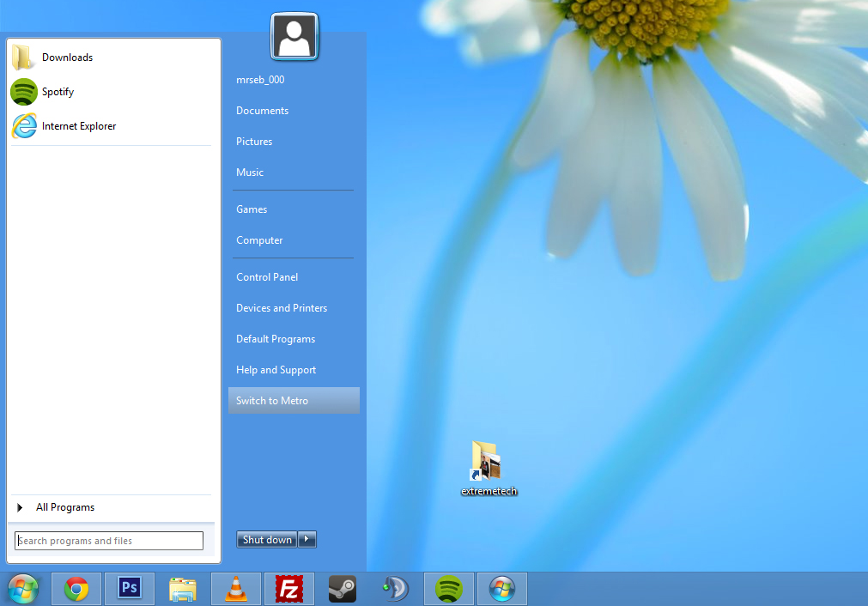This screenshot has height=606, width=868.
Task: Launch Spotify from the Start menu
Action: pos(56,92)
